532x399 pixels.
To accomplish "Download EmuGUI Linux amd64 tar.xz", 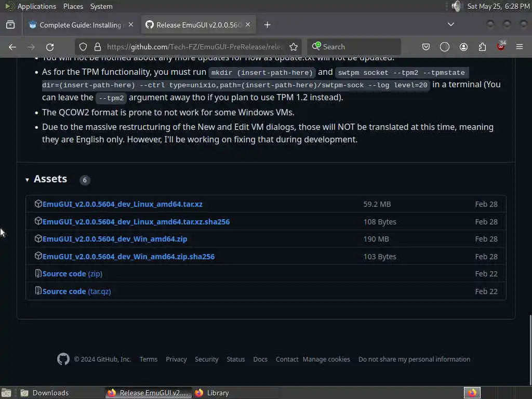I will click(123, 204).
